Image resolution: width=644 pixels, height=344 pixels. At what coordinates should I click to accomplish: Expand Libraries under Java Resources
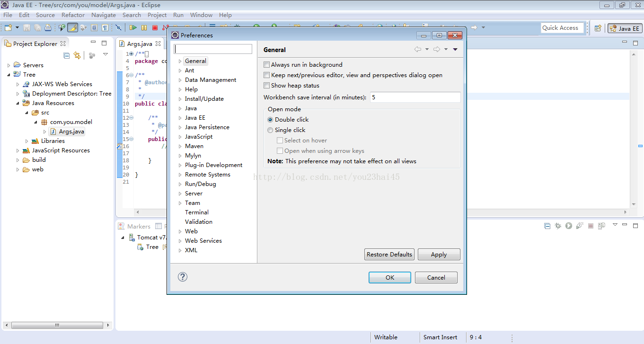click(27, 141)
